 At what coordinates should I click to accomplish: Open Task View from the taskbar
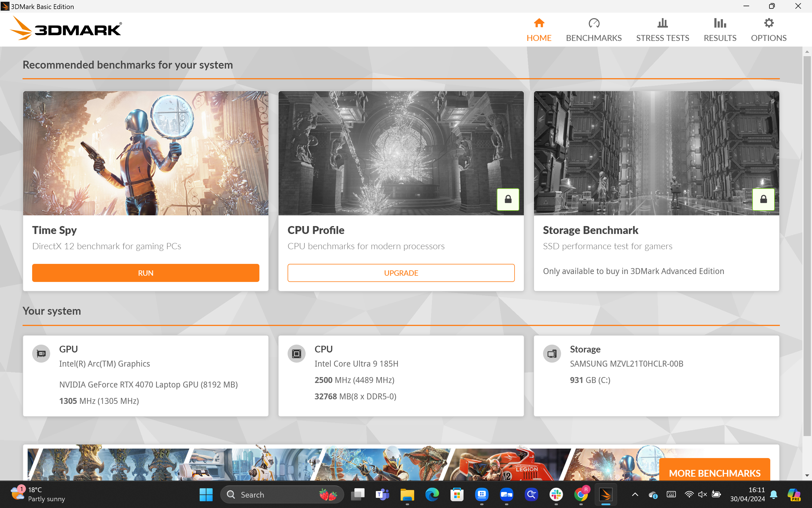[358, 494]
